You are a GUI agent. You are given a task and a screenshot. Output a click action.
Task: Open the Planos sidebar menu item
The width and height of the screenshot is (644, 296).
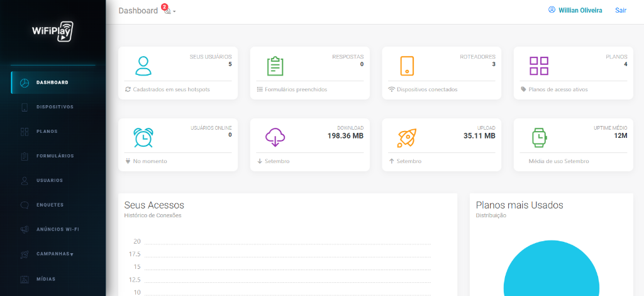[x=53, y=132]
